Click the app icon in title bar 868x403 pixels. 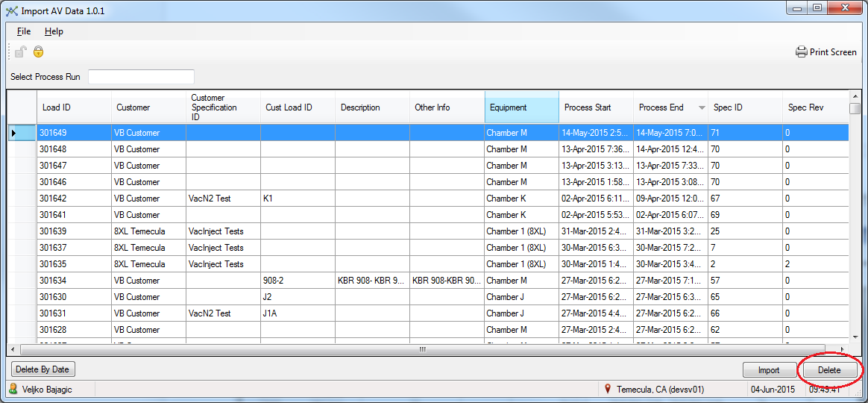coord(11,10)
